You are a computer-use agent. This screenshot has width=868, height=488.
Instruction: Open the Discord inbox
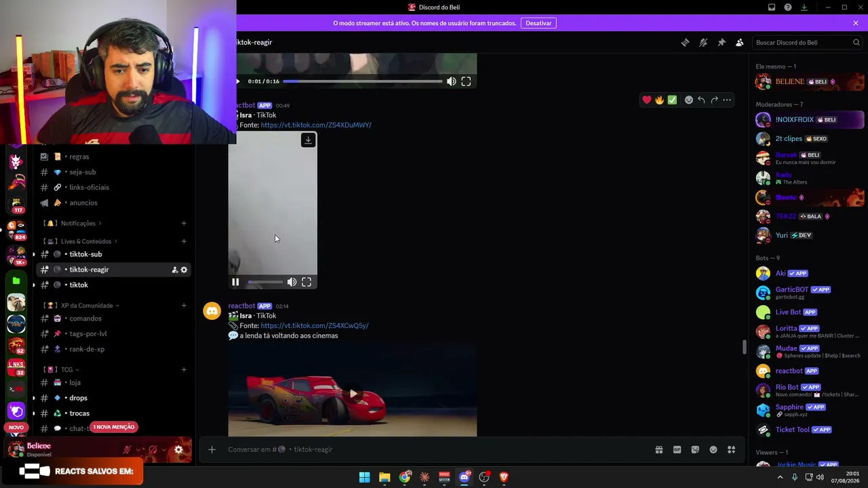[x=772, y=7]
